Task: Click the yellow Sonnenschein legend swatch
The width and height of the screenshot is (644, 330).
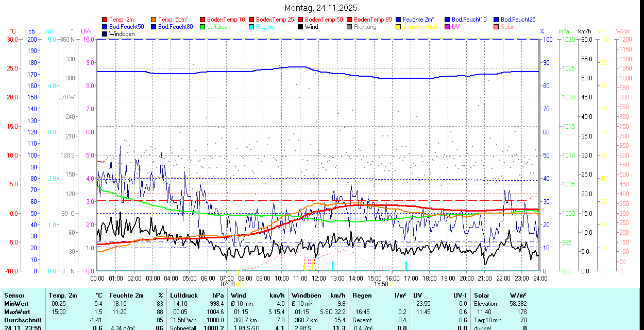Action: point(398,27)
